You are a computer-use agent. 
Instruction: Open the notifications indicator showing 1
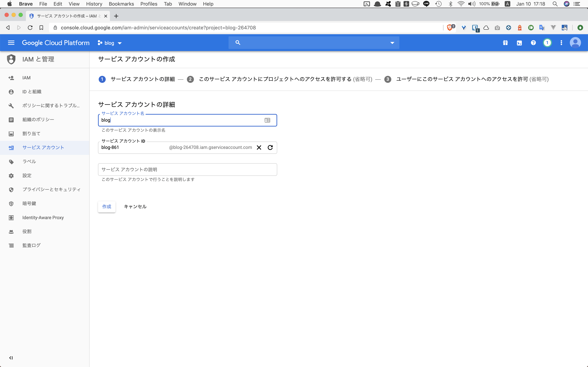(x=547, y=42)
